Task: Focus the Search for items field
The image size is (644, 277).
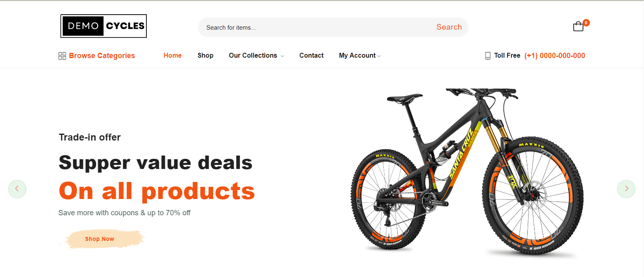Action: coord(317,27)
